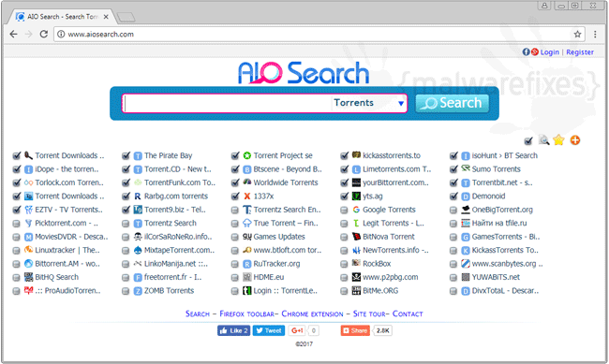This screenshot has height=364, width=609.
Task: Reload the page with refresh icon
Action: click(43, 34)
